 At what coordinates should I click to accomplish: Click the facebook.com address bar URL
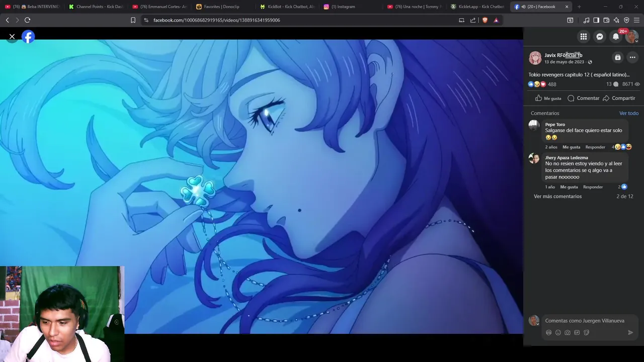217,20
